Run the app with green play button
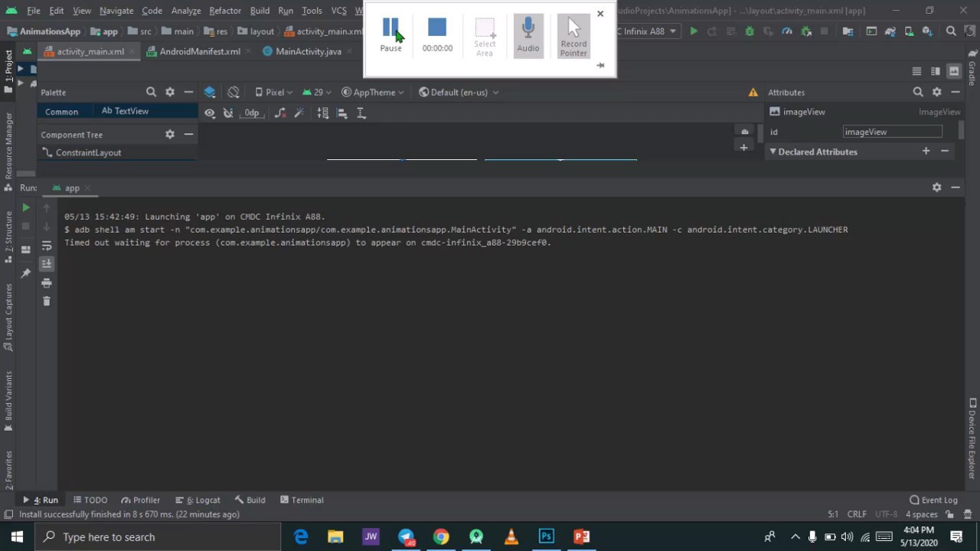This screenshot has height=551, width=980. pos(693,31)
